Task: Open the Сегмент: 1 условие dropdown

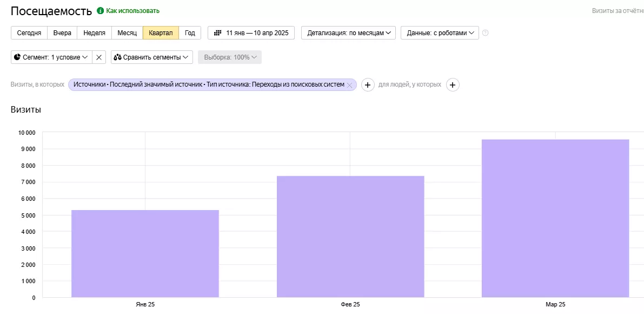Action: point(51,57)
